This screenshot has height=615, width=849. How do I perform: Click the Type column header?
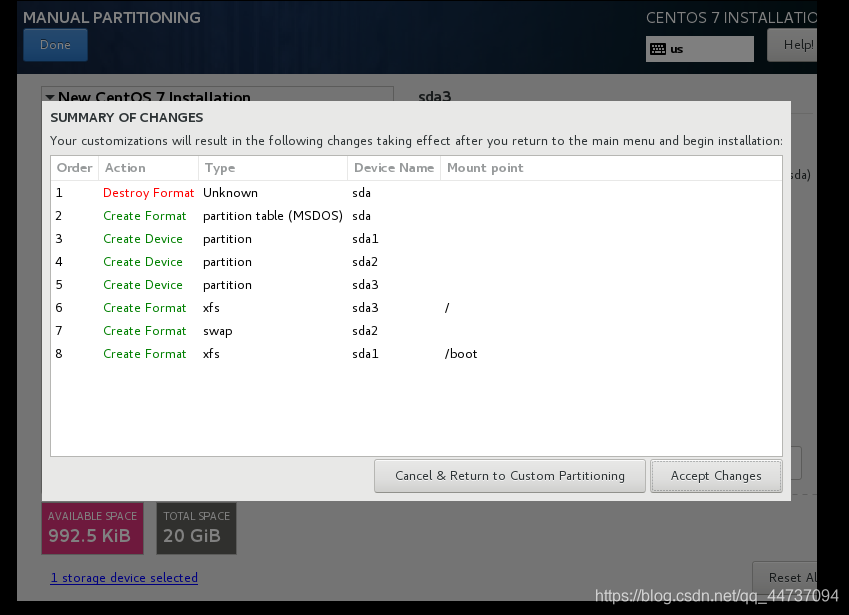tap(273, 168)
